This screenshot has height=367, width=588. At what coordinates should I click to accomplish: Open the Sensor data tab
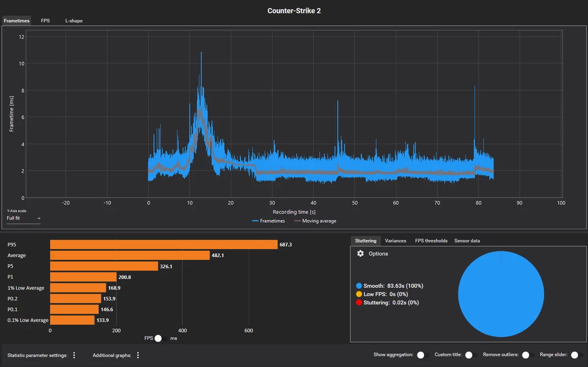(x=467, y=241)
